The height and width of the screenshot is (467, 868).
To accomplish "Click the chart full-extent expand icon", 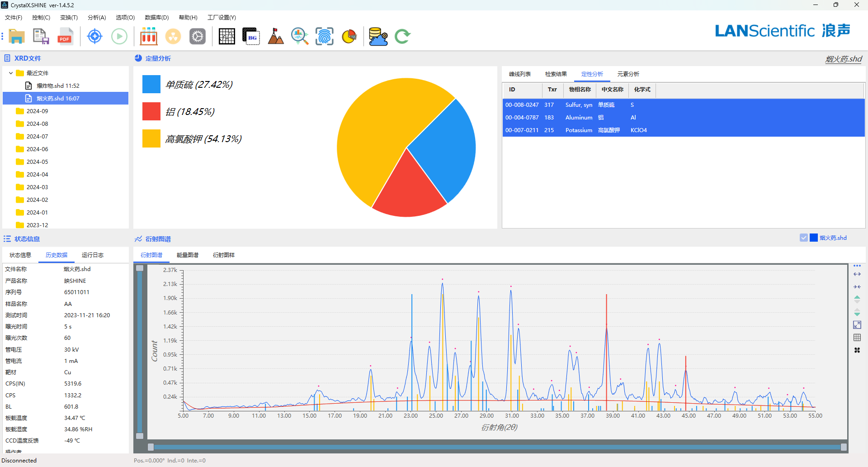I will (x=857, y=325).
